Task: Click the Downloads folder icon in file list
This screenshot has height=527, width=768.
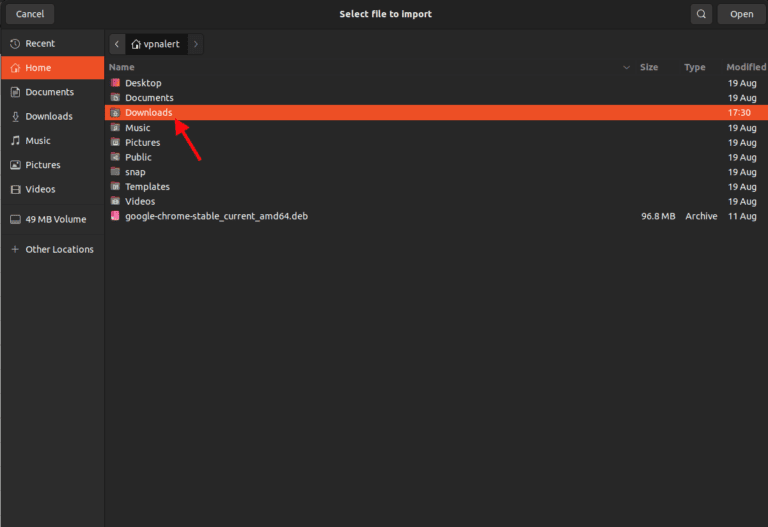Action: coord(115,113)
